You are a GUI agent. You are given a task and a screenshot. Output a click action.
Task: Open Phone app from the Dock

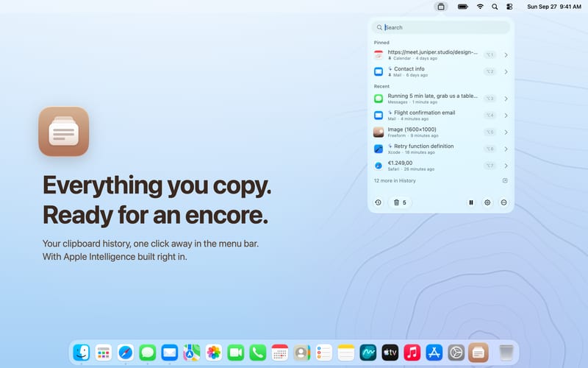(258, 353)
